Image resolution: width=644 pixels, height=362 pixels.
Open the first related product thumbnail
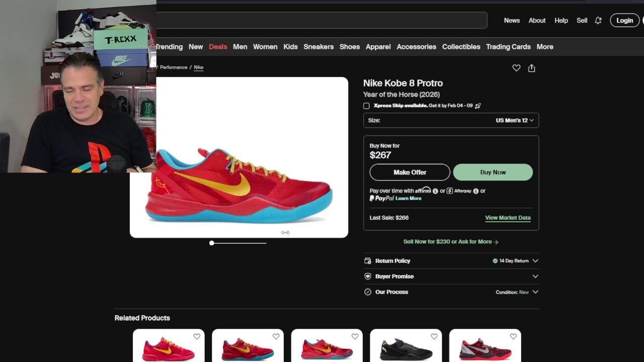(x=169, y=346)
